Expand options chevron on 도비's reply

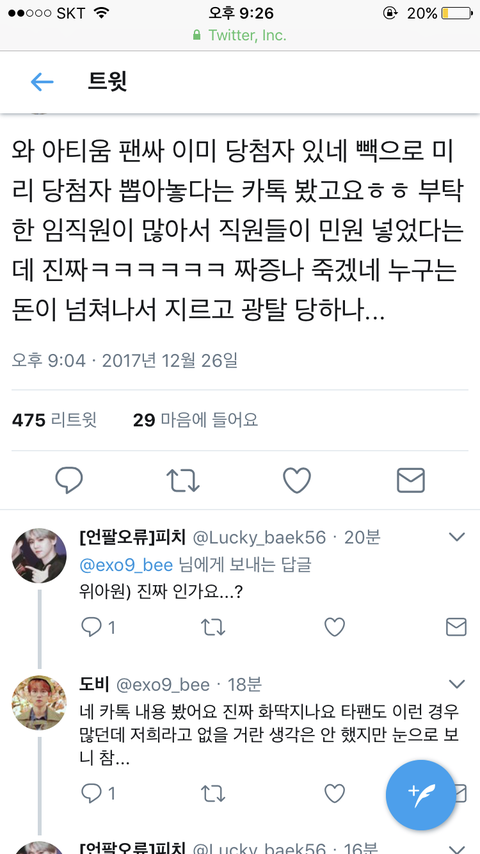[x=456, y=684]
